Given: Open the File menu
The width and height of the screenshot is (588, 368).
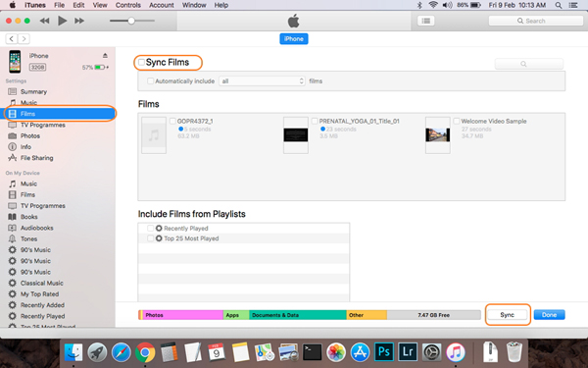Looking at the screenshot, I should tap(59, 5).
